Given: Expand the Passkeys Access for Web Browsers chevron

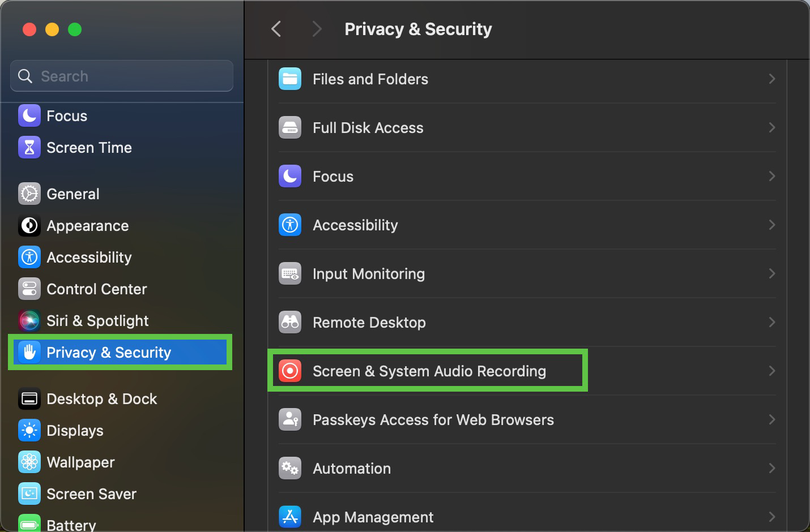Looking at the screenshot, I should point(771,420).
